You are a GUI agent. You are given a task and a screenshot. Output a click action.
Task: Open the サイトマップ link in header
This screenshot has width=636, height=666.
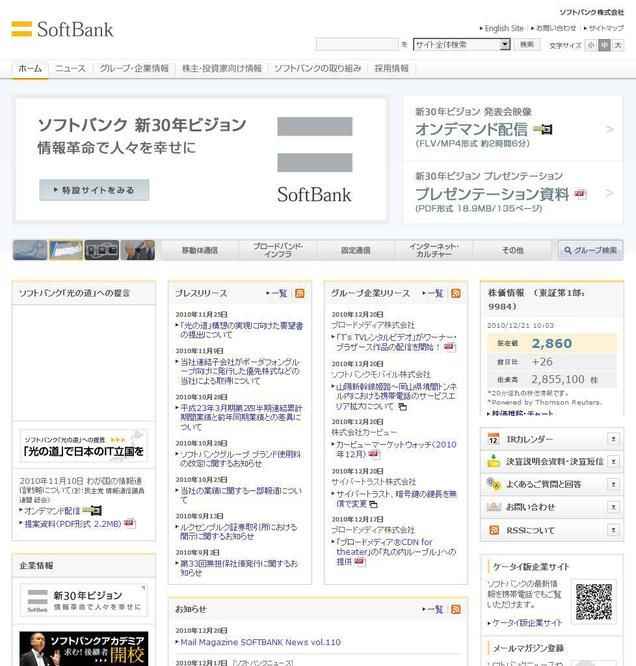pos(606,28)
